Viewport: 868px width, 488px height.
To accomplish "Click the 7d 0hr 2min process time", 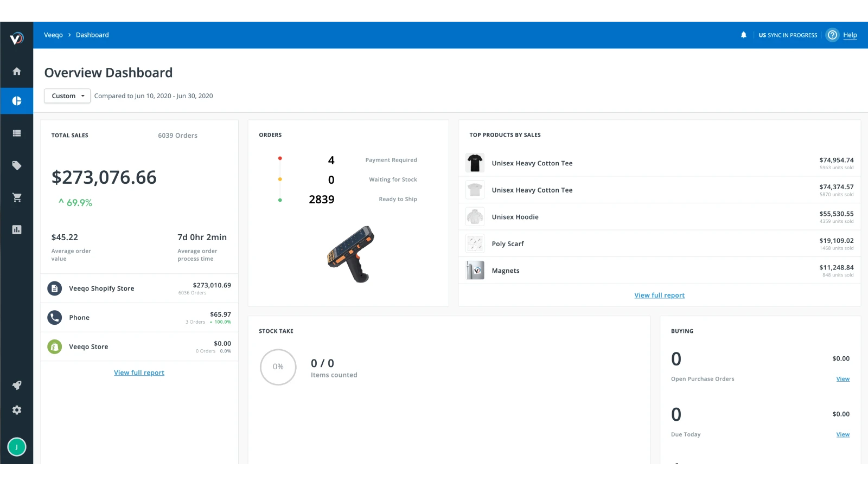I will click(202, 237).
